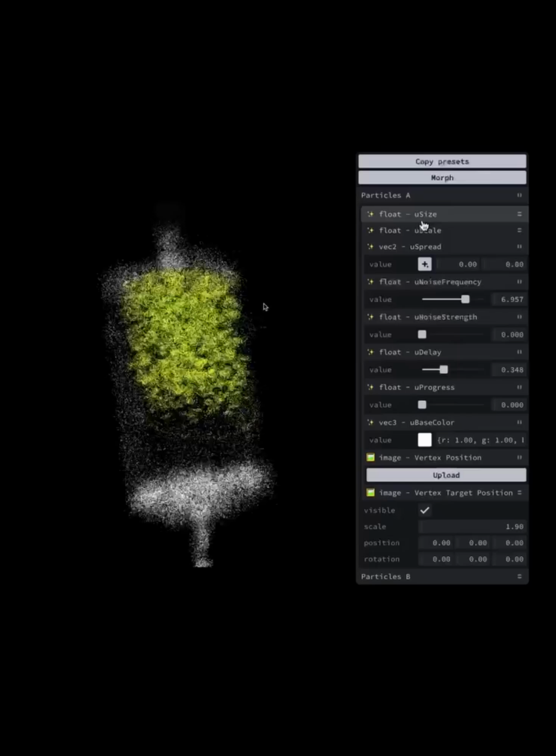Screen dimensions: 556x756
Task: Click the uNoiseFrequency value field 6.957
Action: pos(509,299)
